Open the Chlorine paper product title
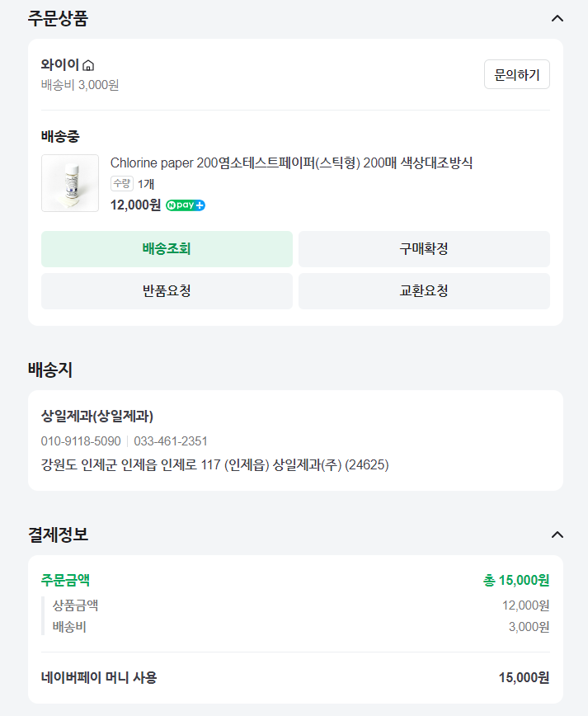 [x=291, y=163]
